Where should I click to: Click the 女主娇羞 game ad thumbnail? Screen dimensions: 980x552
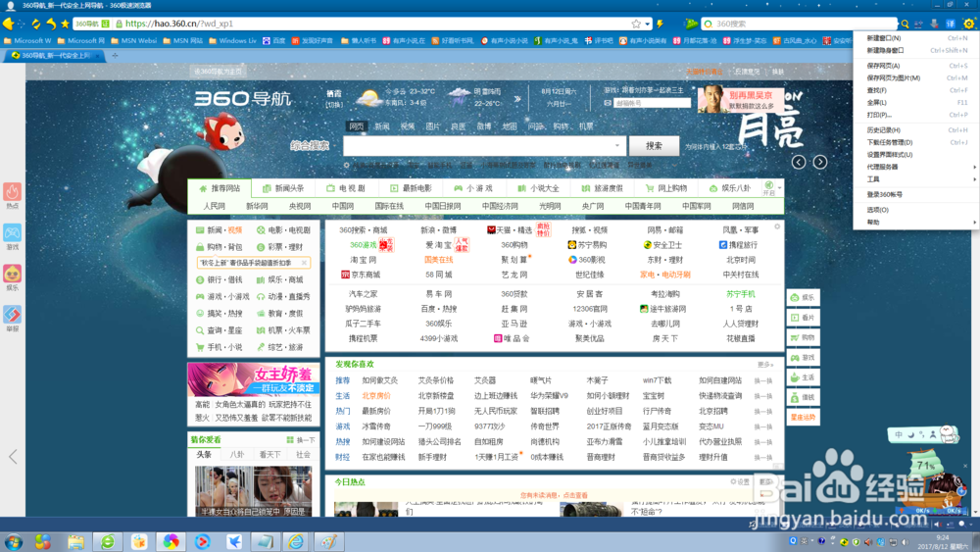pyautogui.click(x=253, y=378)
